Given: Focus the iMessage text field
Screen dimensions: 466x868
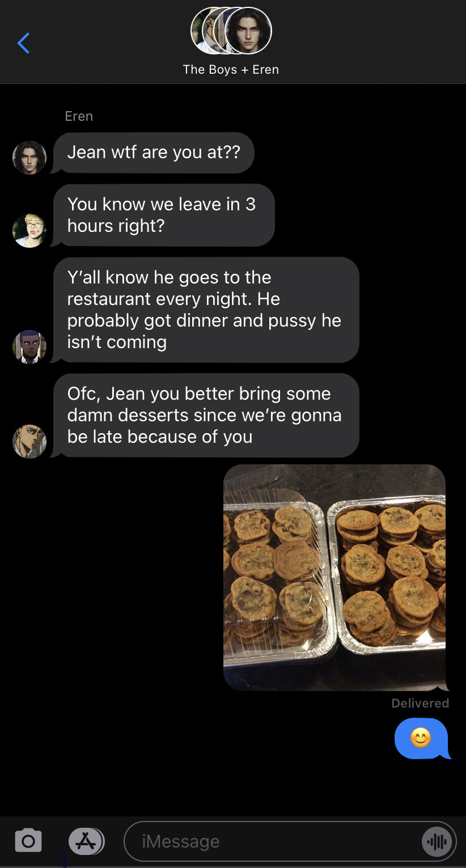Looking at the screenshot, I should point(290,841).
